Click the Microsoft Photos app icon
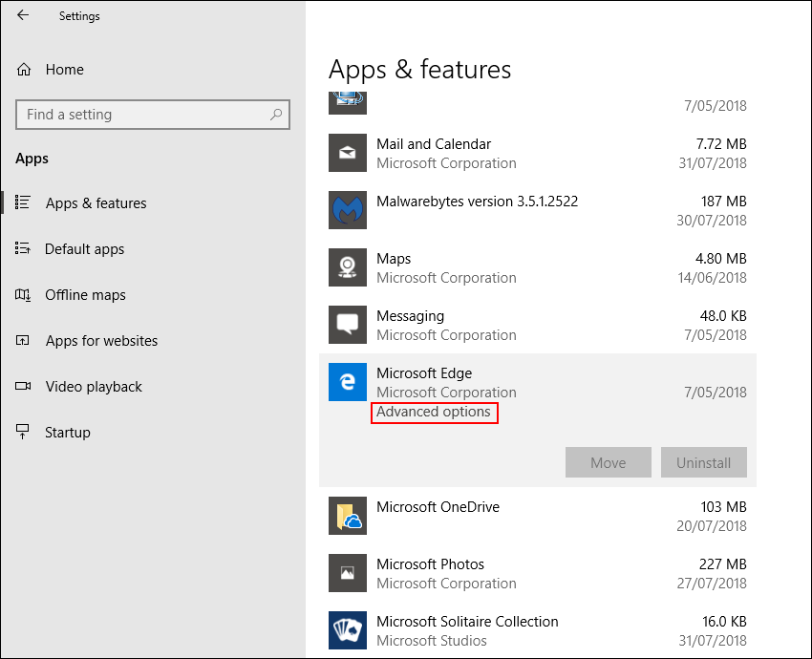 pos(348,573)
